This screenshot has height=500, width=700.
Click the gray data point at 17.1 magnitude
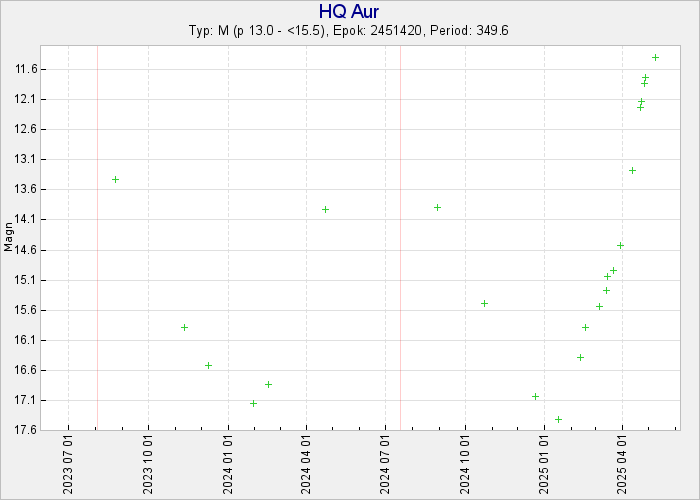(x=253, y=403)
